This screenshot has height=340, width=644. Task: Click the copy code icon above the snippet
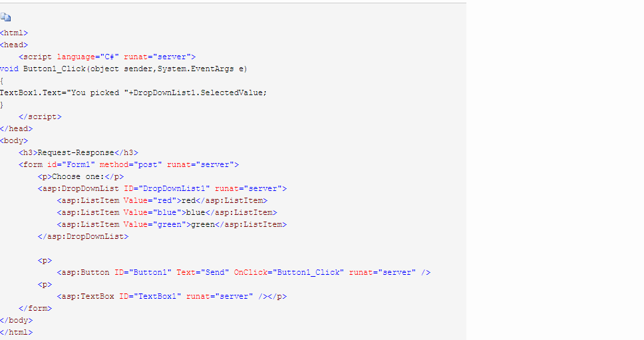coord(6,17)
